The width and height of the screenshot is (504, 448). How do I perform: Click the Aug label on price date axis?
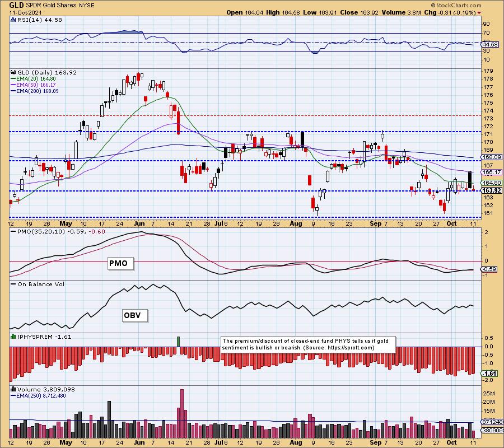pos(296,223)
